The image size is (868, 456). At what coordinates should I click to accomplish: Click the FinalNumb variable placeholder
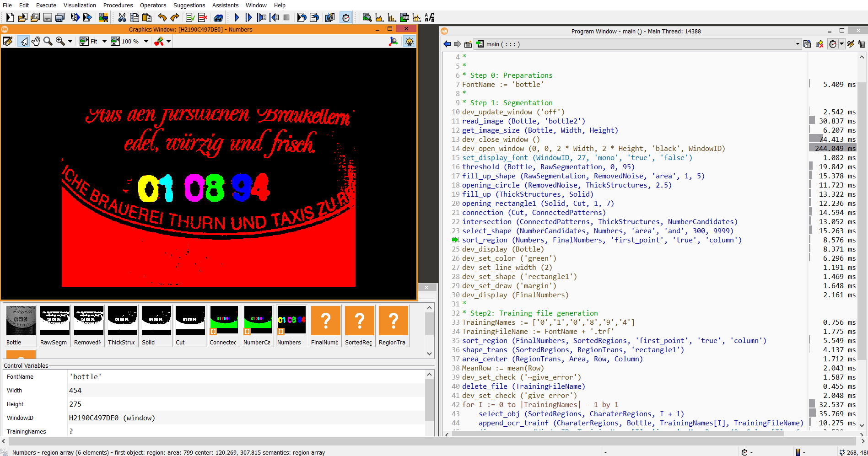click(x=325, y=326)
